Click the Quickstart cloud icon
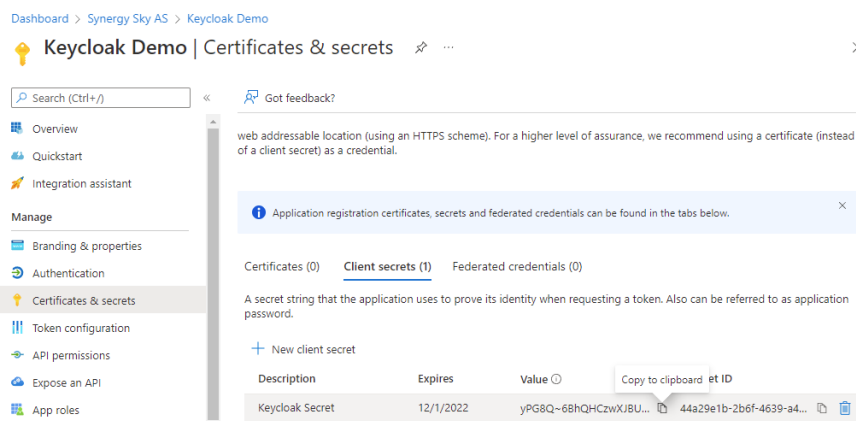 [17, 156]
